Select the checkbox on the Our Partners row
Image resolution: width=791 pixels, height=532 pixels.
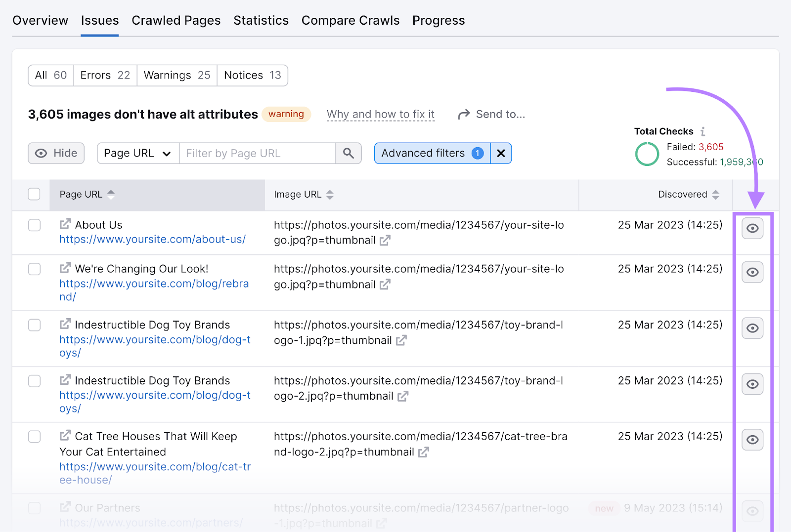34,507
